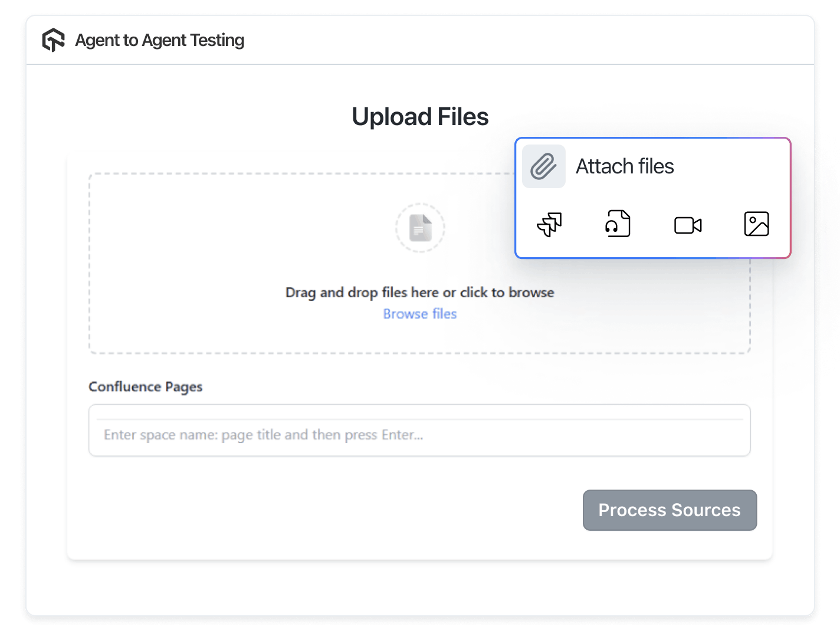Click the Confluence Pages label

click(x=145, y=386)
